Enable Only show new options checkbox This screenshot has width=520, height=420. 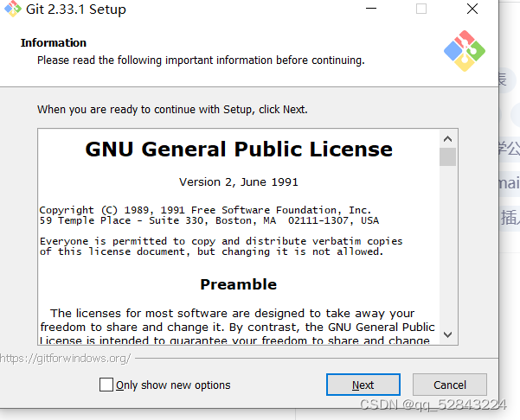(106, 385)
